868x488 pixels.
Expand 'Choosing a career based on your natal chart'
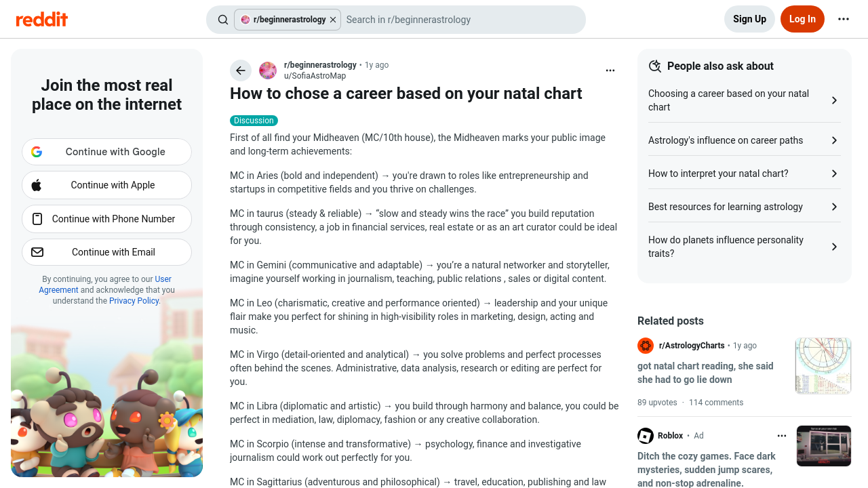click(745, 100)
